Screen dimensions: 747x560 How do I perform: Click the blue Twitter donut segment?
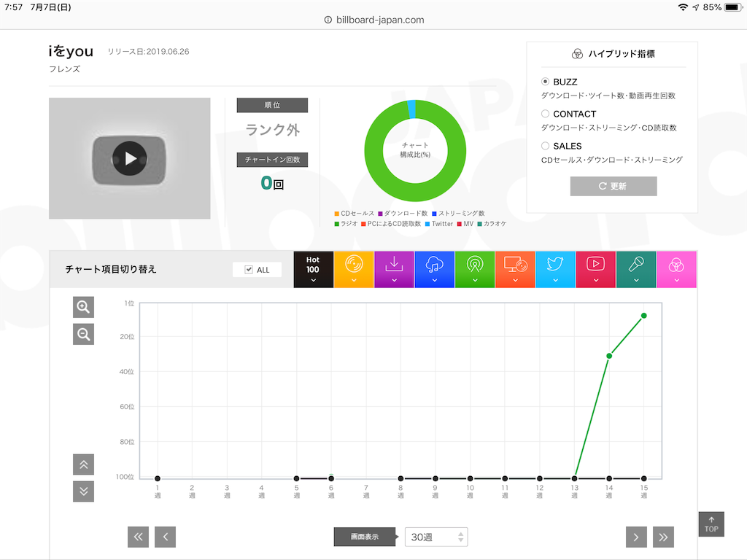click(411, 109)
